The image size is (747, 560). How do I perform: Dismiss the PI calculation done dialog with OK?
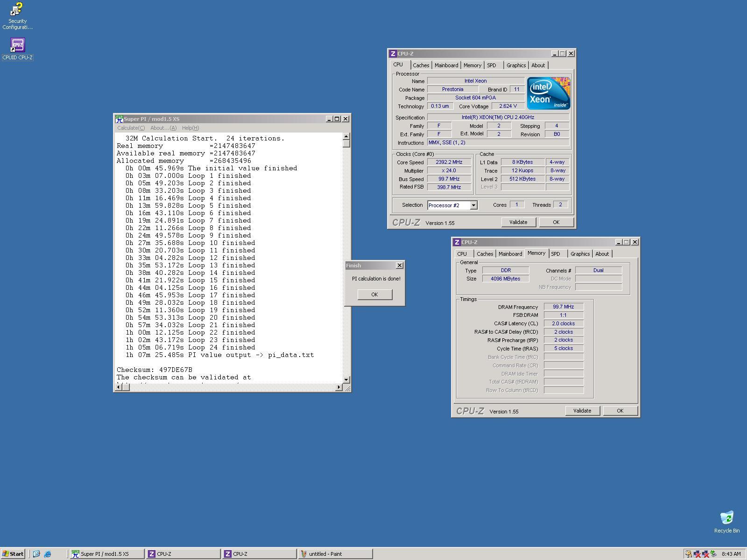tap(374, 294)
